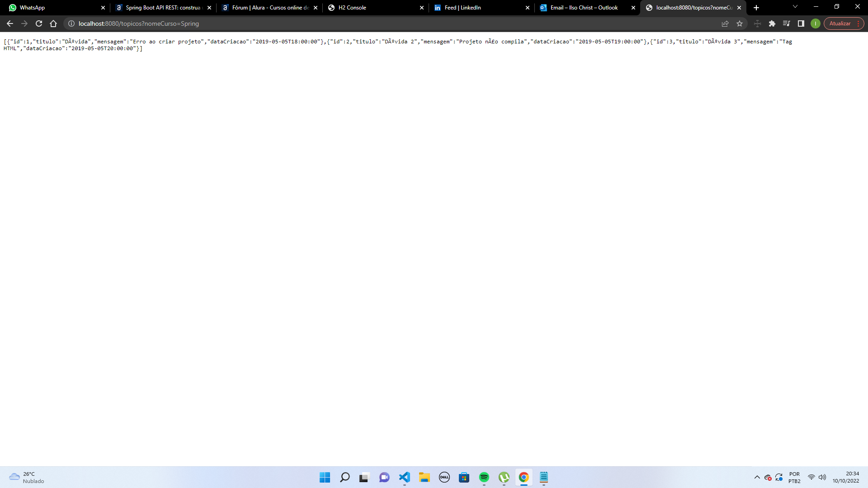
Task: Click the browser forward navigation arrow
Action: click(24, 23)
